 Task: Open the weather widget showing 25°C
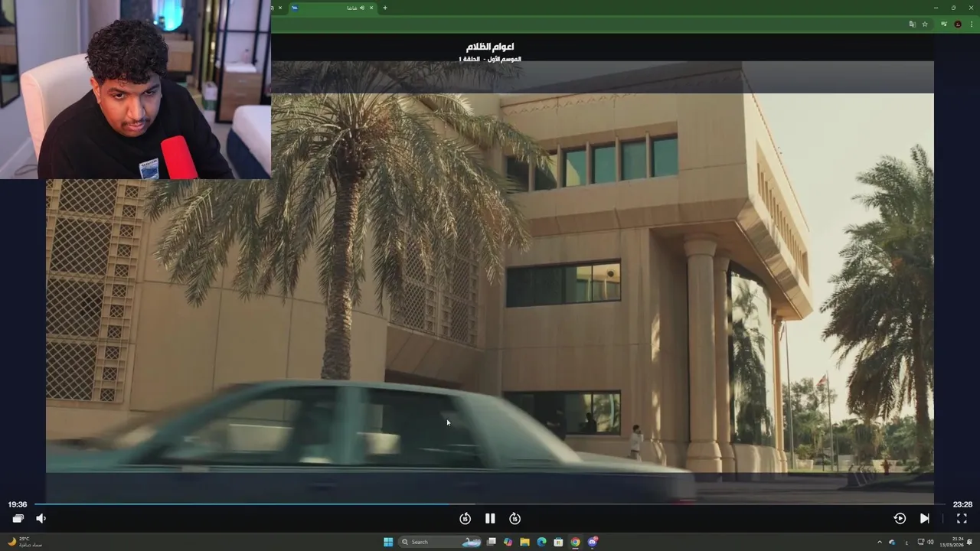click(24, 542)
